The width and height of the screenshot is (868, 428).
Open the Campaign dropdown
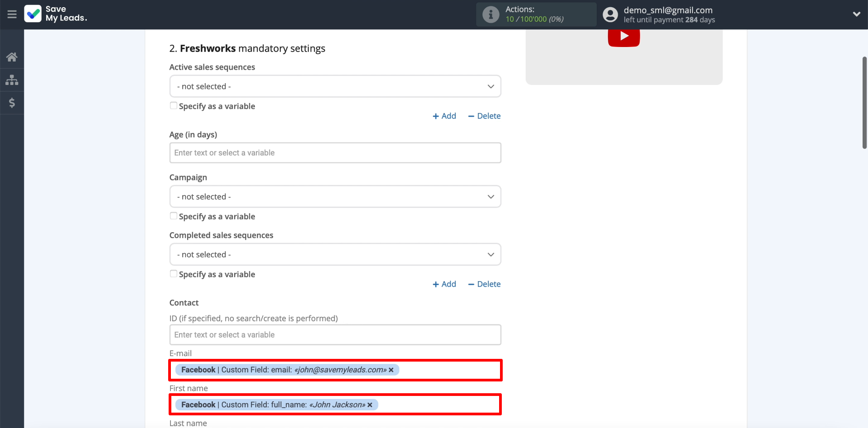click(335, 197)
